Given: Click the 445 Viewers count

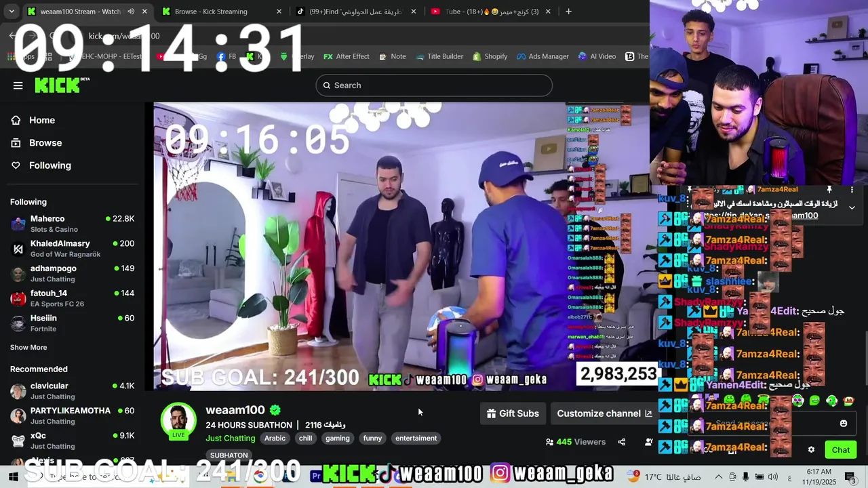Looking at the screenshot, I should [x=576, y=442].
